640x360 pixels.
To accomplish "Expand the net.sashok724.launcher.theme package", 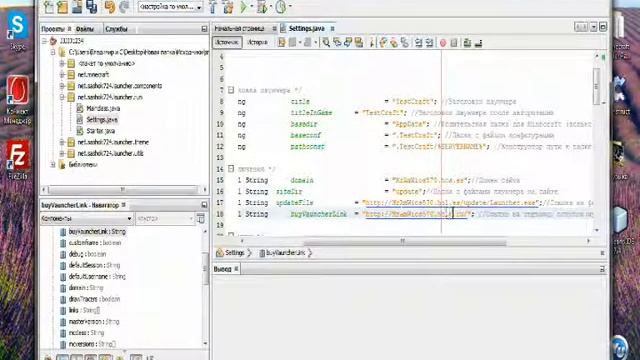I will 62,142.
